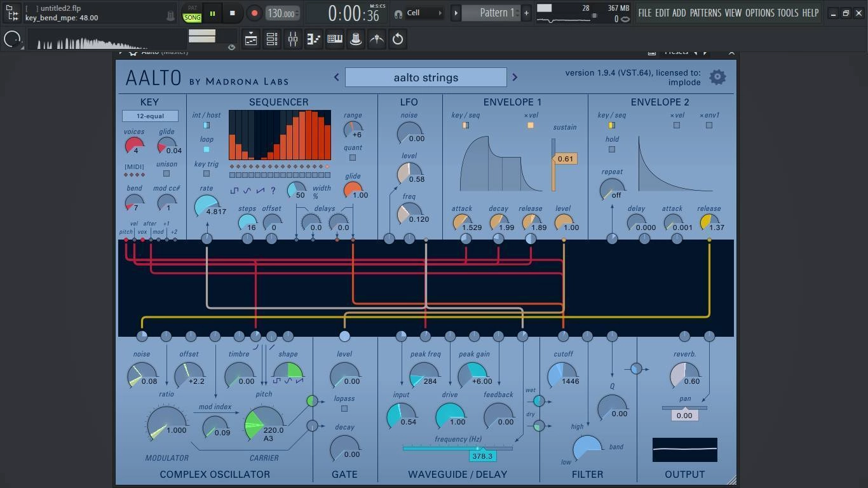Viewport: 868px width, 488px height.
Task: Open the Cell snap dropdown
Action: [424, 13]
